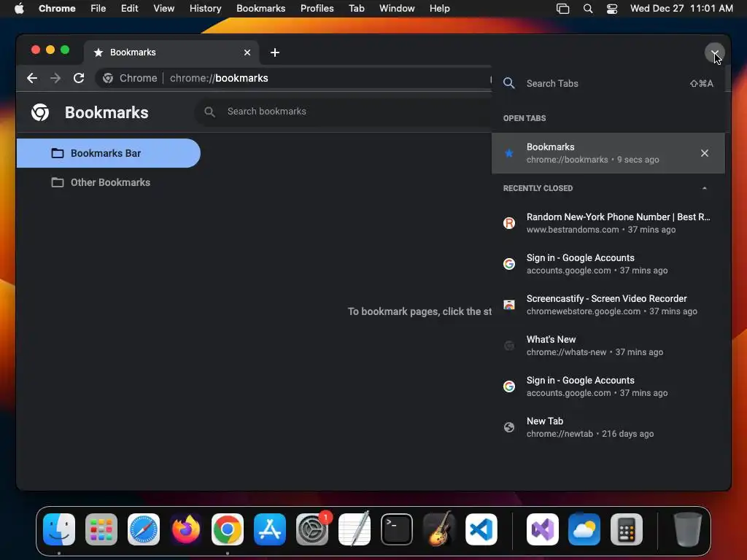
Task: Click the Chrome site info chip
Action: point(130,78)
